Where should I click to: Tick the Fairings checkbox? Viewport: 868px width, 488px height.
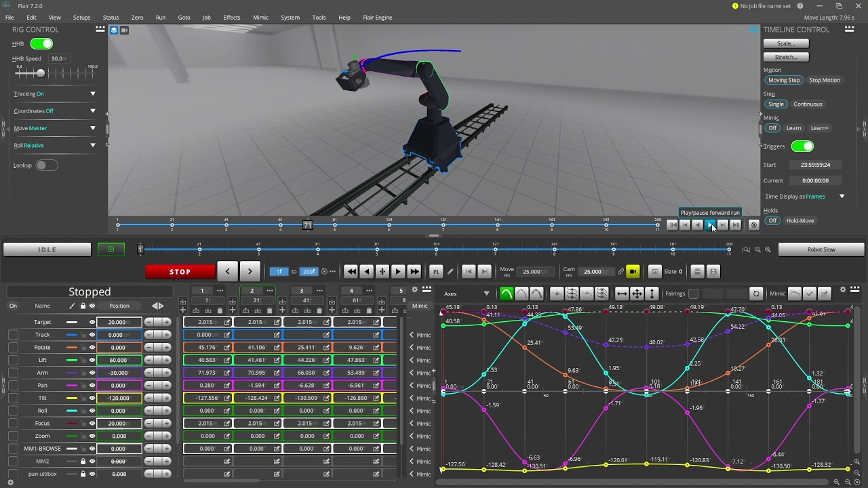point(693,293)
